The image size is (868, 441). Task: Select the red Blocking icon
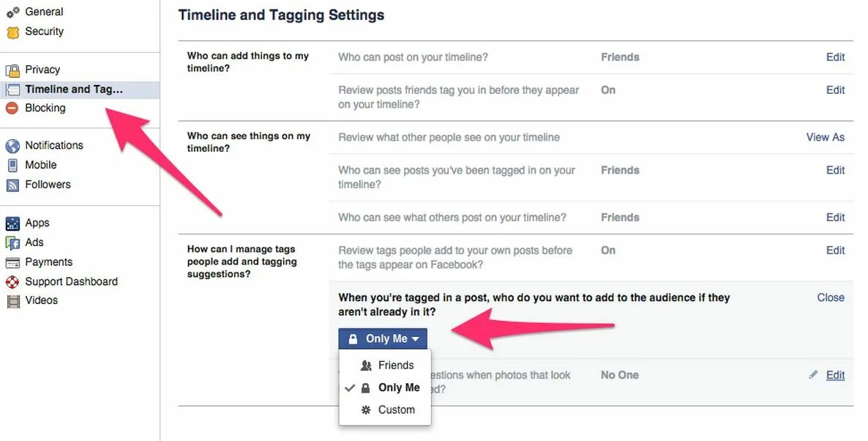[x=12, y=108]
